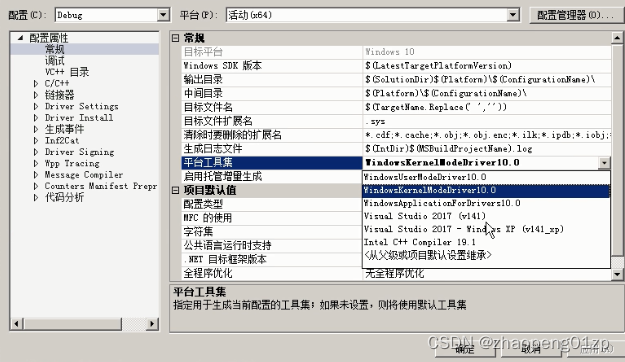Choose Visual Studio 2017 (v141) toolset

(x=486, y=216)
